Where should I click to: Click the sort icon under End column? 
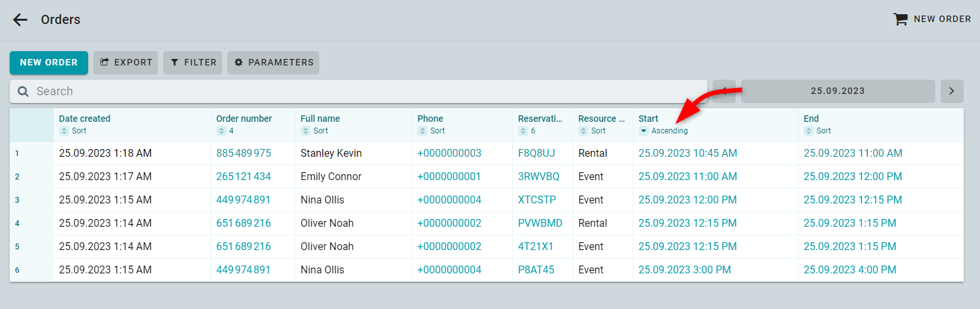click(x=808, y=131)
